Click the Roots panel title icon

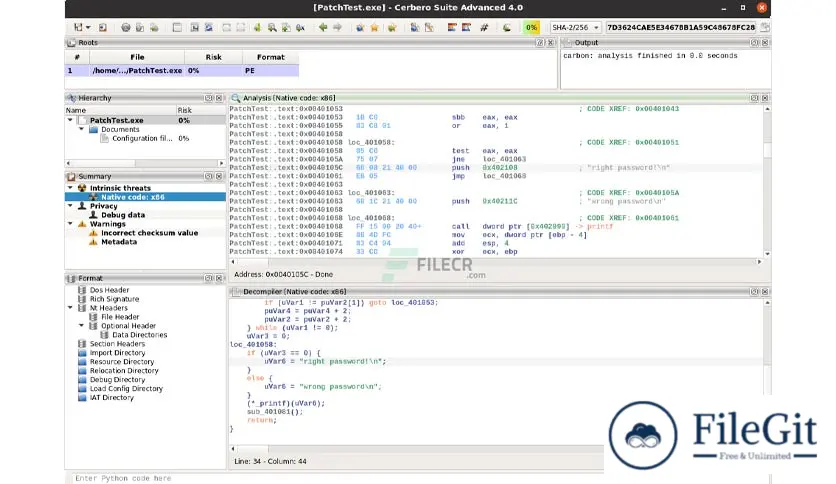[71, 43]
